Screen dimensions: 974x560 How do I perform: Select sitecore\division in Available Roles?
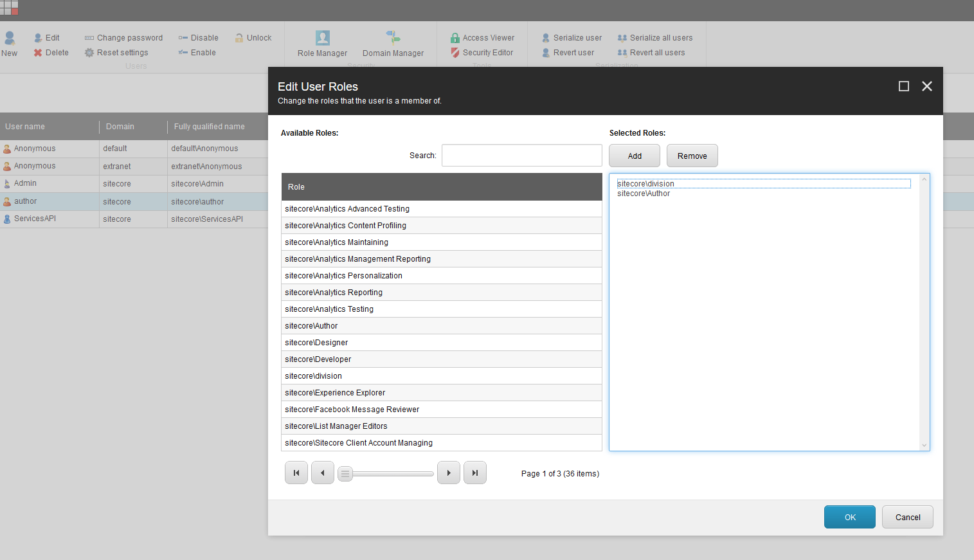coord(442,376)
